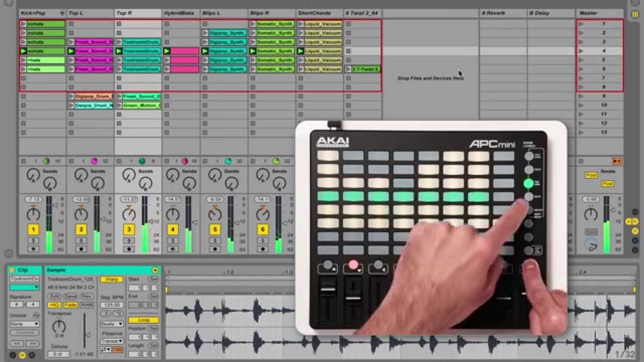Image resolution: width=644 pixels, height=362 pixels.
Task: Launch Top L Freak_Sound clip in scene 3
Action: [71, 42]
